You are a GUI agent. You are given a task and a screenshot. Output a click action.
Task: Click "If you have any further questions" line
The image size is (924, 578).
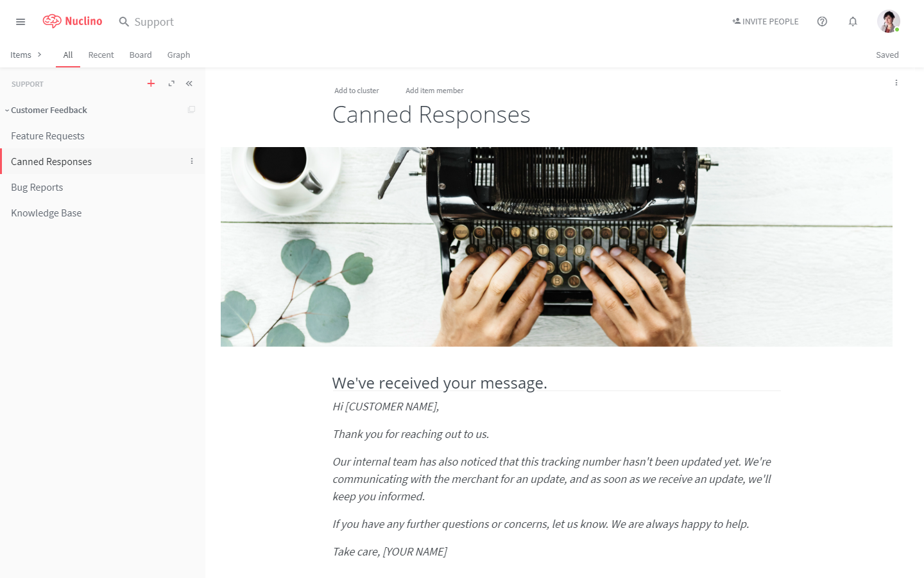coord(541,524)
